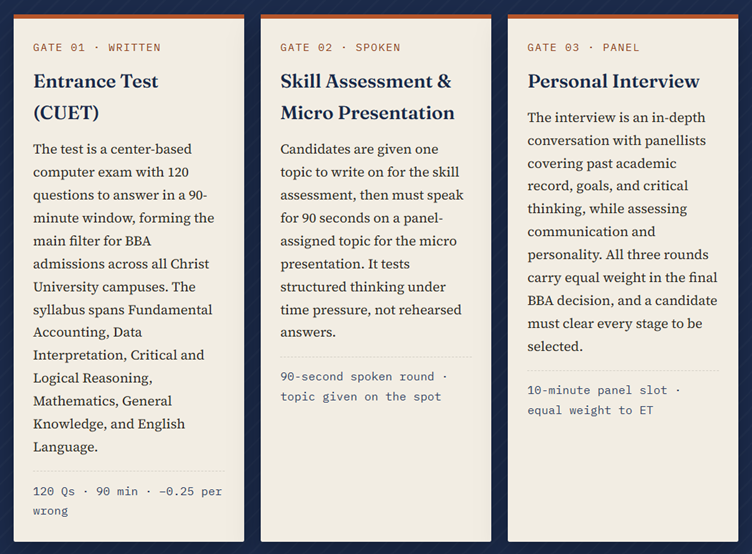Screen dimensions: 752x554
Task: Click the '120 Qs · 90 min' footer note
Action: (128, 501)
